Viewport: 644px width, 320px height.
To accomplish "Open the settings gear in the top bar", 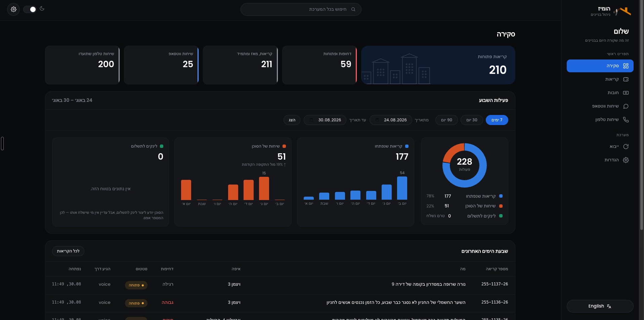I will [x=13, y=9].
